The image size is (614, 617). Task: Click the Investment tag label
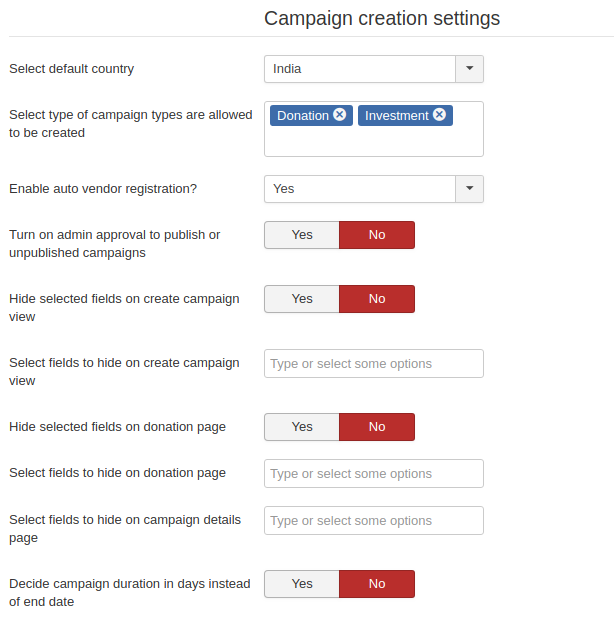tap(396, 116)
